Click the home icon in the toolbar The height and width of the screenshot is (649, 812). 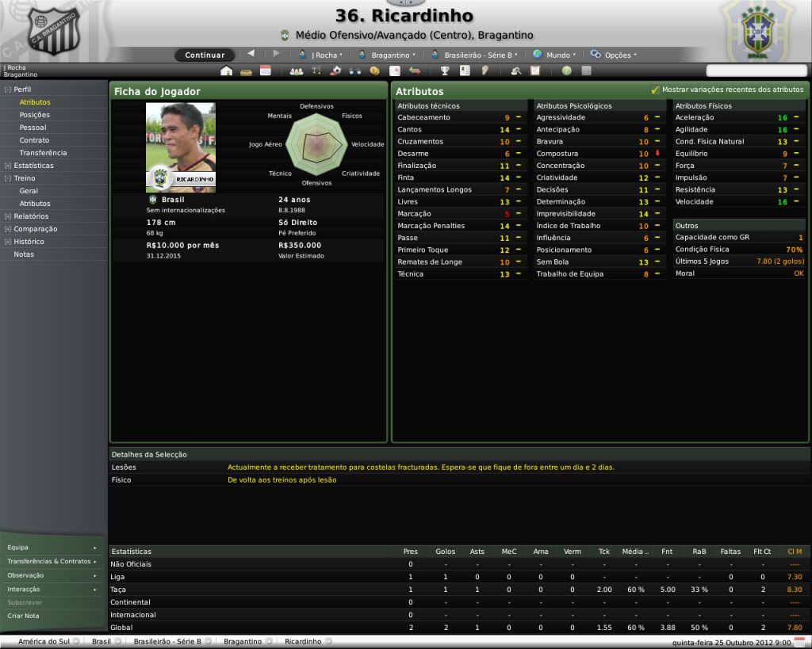[227, 71]
